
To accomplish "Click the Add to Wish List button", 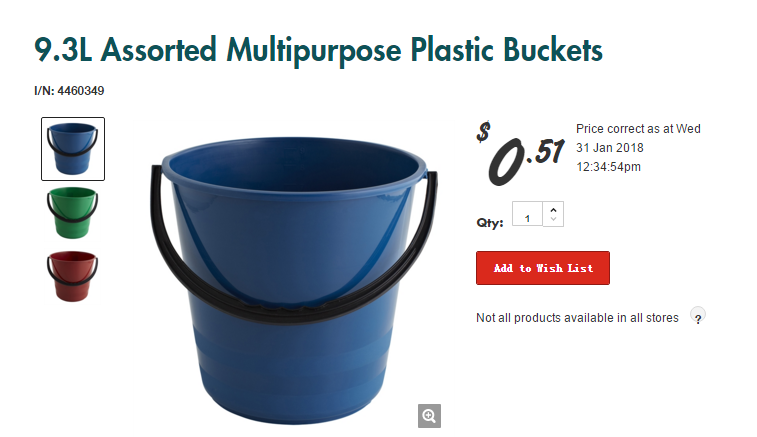I will tap(543, 268).
